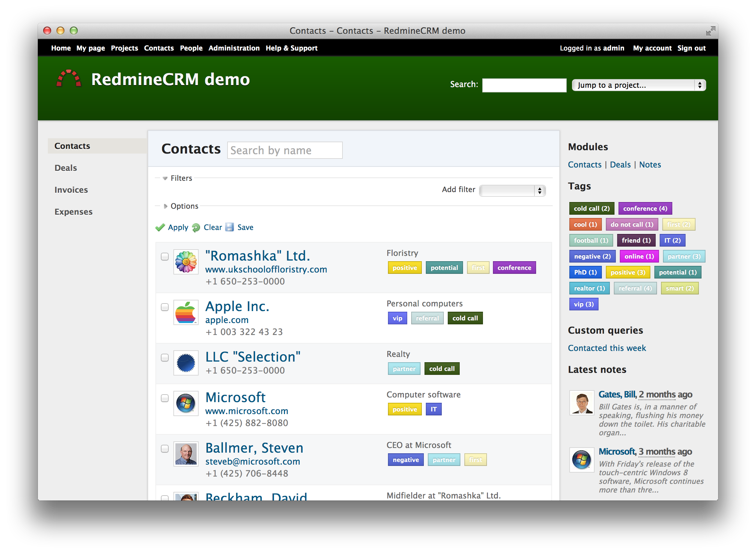Click the Clear reload icon
756x553 pixels.
click(x=196, y=228)
